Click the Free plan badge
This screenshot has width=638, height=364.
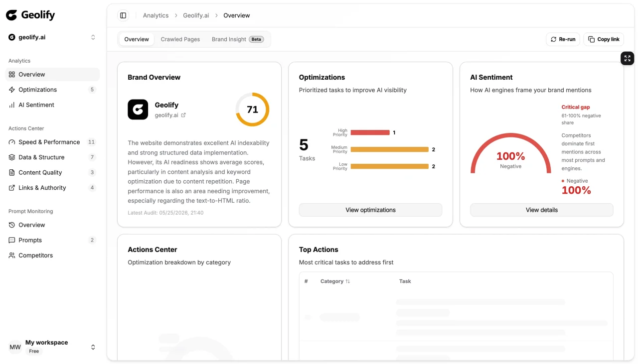(x=34, y=351)
